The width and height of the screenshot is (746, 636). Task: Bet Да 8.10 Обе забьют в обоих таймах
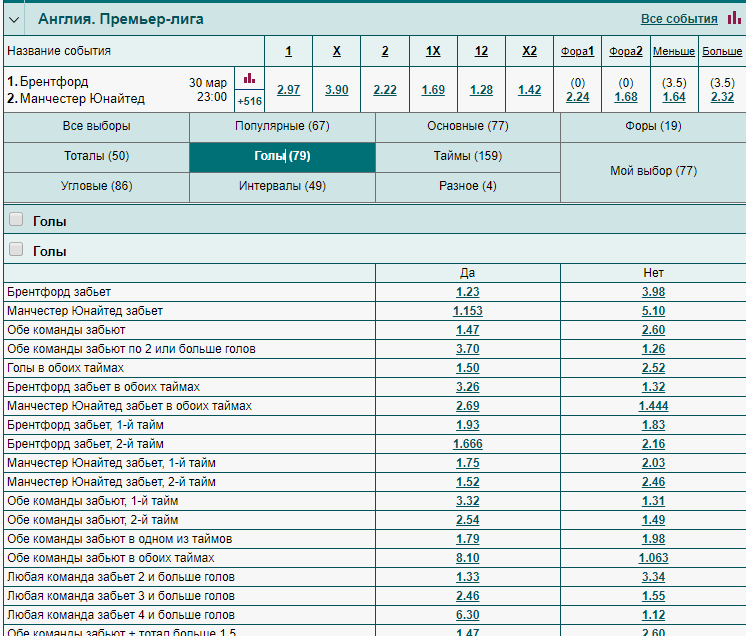click(x=468, y=558)
